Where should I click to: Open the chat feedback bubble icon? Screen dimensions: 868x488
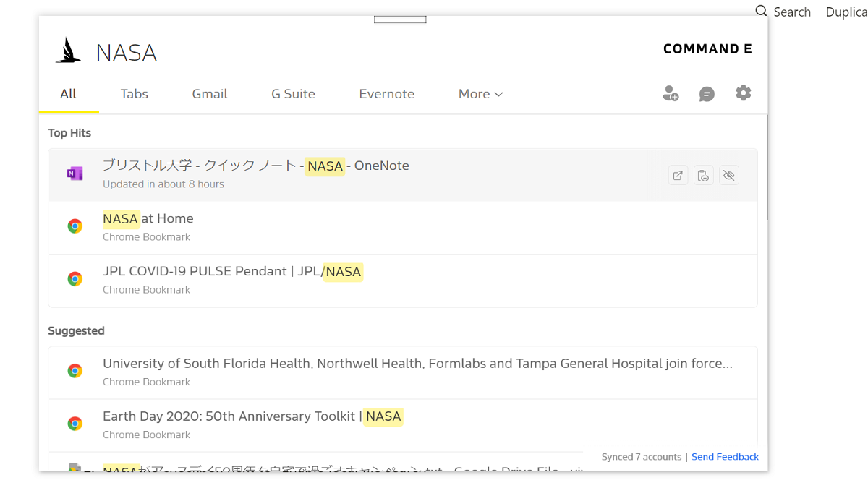[x=707, y=94]
